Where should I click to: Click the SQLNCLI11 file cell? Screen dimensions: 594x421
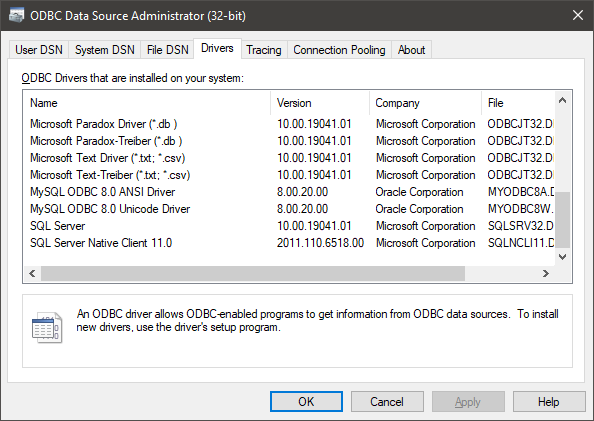[521, 243]
